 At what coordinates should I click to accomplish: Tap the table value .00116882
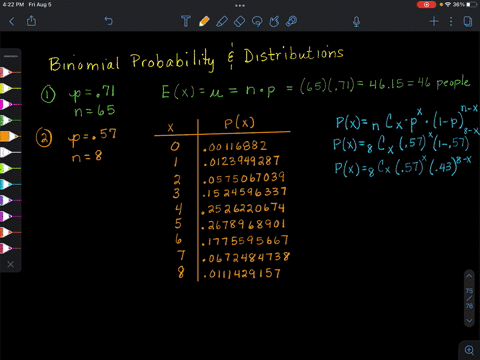click(x=235, y=146)
